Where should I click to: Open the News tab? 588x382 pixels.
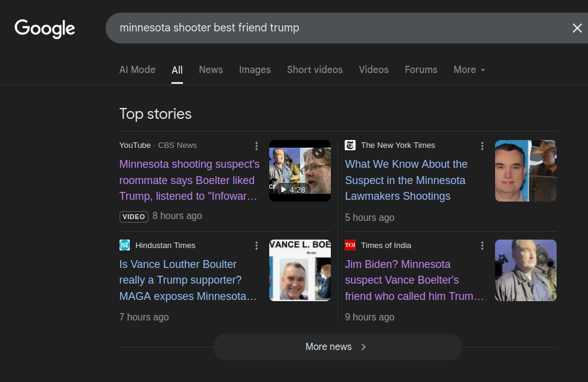click(x=211, y=70)
